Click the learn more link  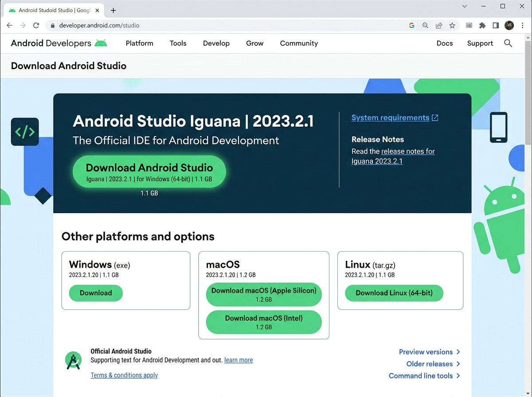(x=239, y=360)
